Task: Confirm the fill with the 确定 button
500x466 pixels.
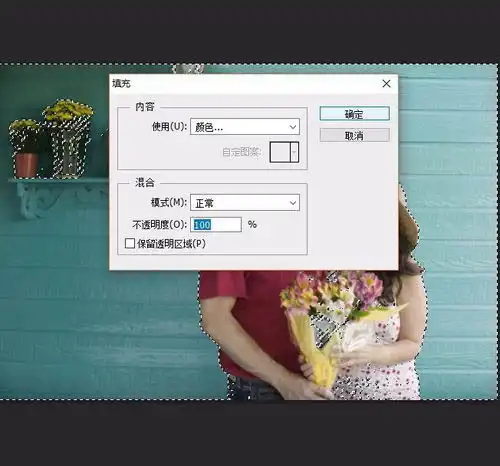Action: point(354,114)
